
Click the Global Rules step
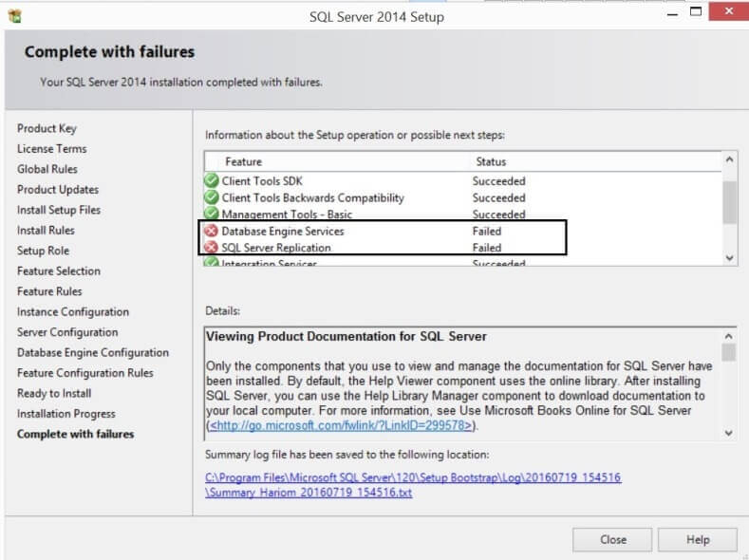(47, 169)
